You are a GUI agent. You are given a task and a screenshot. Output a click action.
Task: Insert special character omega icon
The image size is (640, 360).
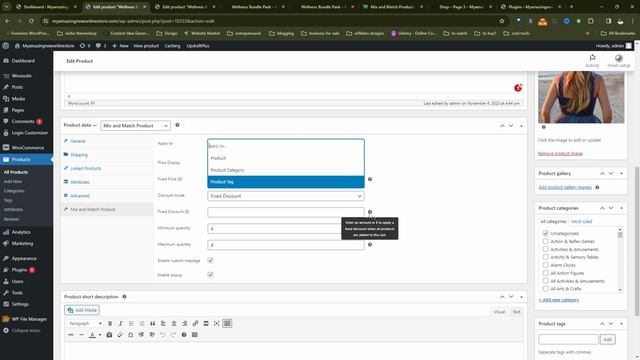pos(130,335)
